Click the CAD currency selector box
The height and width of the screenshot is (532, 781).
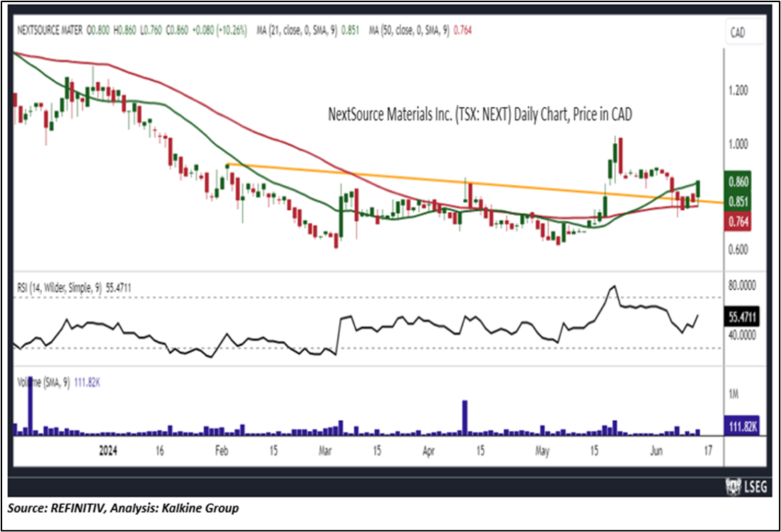click(x=744, y=33)
